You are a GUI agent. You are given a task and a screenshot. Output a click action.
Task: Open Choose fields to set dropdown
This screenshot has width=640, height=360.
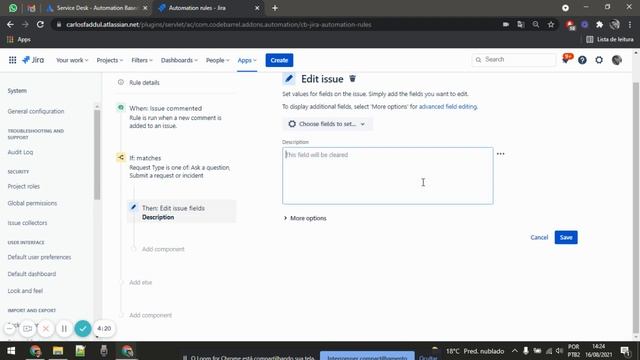click(327, 124)
